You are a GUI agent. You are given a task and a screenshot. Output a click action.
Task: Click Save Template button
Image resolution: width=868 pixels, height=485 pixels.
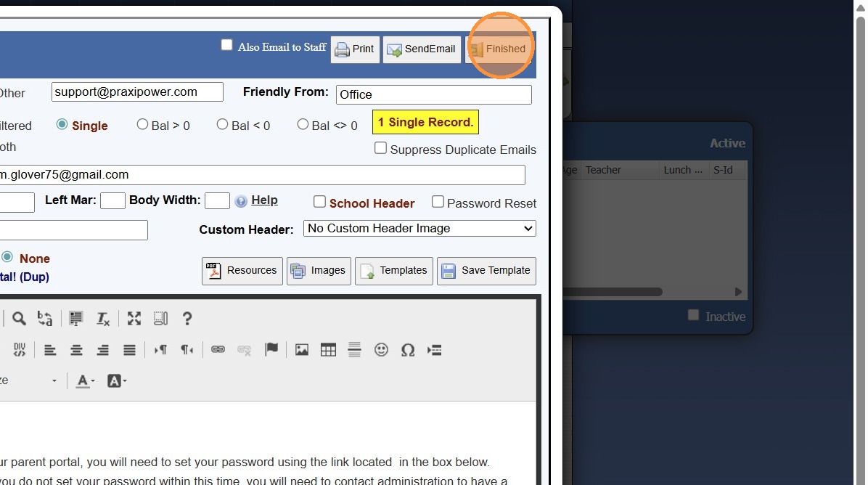[x=486, y=271]
